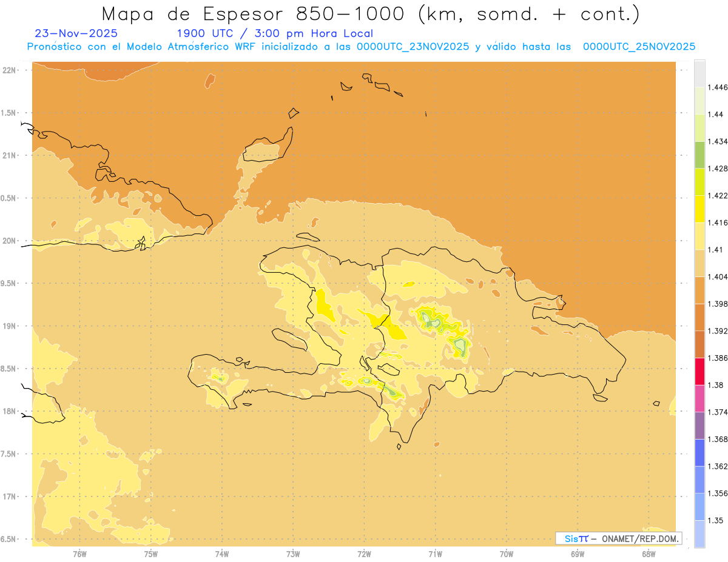Click the legend value '1.416'

point(718,222)
